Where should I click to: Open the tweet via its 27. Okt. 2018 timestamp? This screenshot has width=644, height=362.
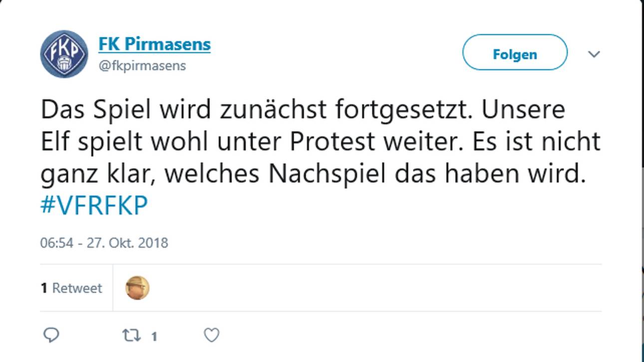pyautogui.click(x=104, y=243)
